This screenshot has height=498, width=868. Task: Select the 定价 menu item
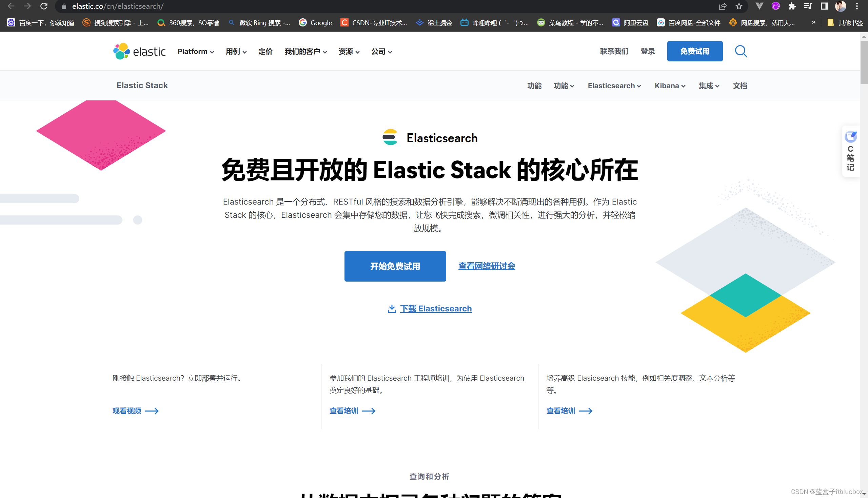(x=265, y=51)
